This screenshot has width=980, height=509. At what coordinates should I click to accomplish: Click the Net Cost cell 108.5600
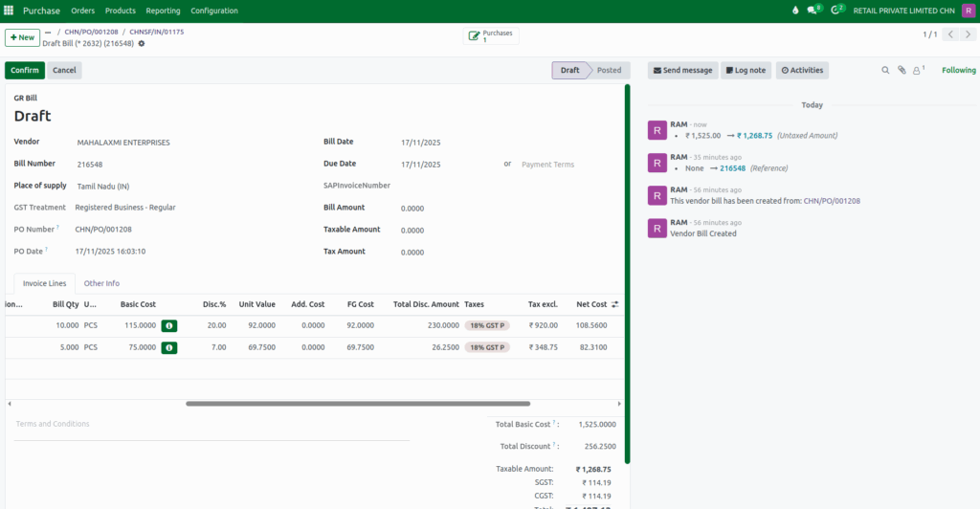[x=591, y=325]
